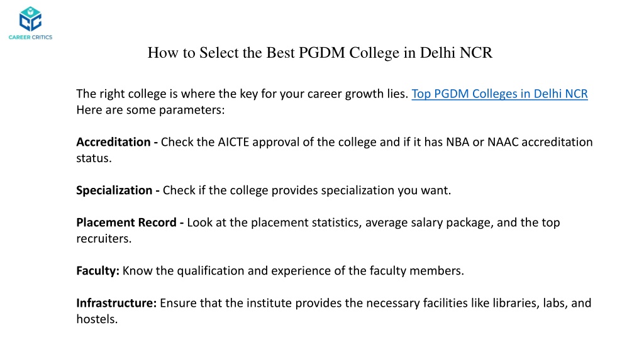Click the word "status." below Accreditation
The image size is (644, 362).
94,158
